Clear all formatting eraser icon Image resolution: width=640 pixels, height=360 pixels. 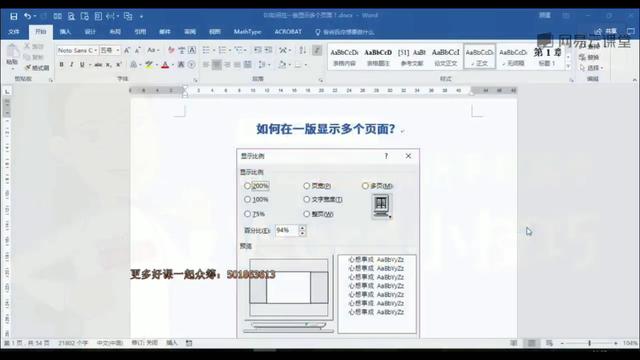point(171,51)
